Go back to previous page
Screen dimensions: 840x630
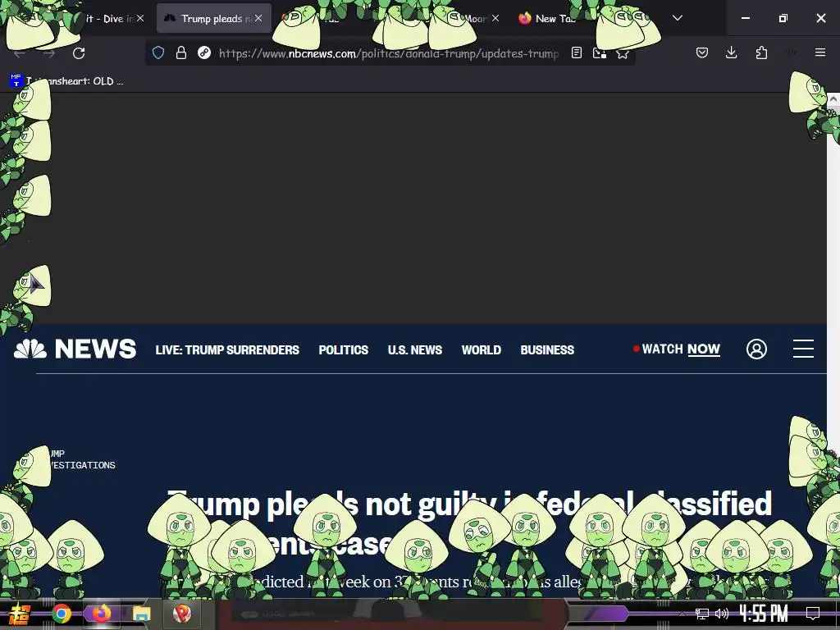click(x=20, y=53)
